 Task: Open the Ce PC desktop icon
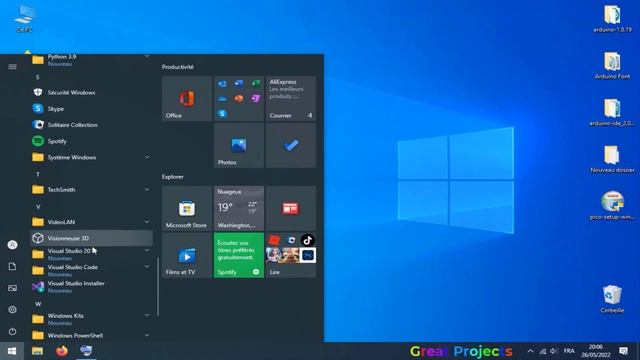[24, 18]
